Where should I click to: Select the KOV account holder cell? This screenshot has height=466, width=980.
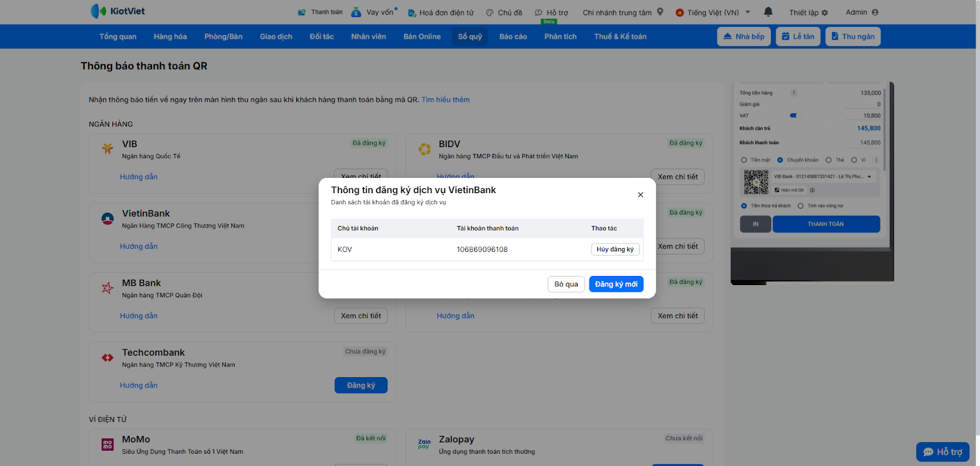click(x=345, y=250)
